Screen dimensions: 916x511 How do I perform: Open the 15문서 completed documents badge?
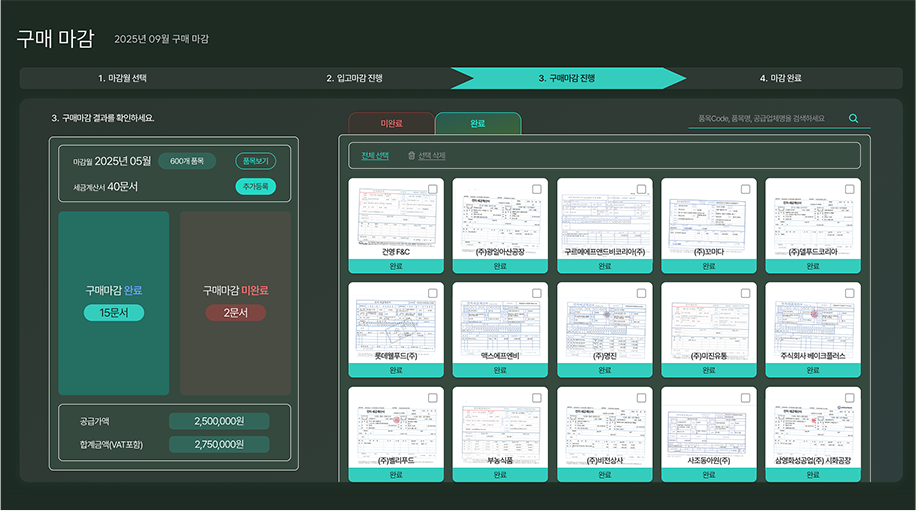click(114, 313)
